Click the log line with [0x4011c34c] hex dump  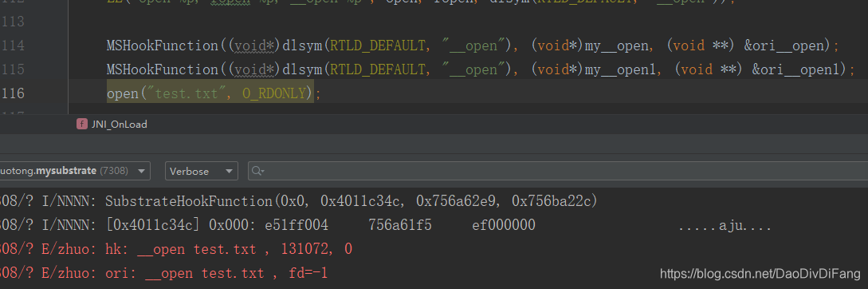tap(386, 225)
